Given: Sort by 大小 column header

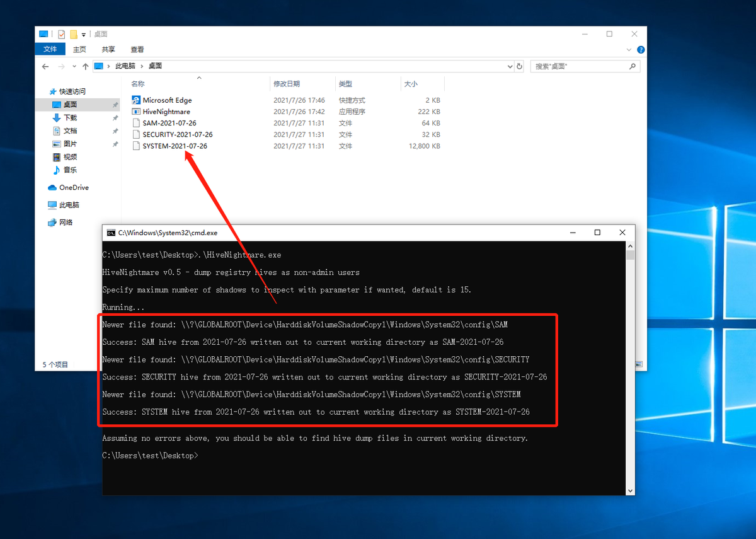Looking at the screenshot, I should 411,84.
